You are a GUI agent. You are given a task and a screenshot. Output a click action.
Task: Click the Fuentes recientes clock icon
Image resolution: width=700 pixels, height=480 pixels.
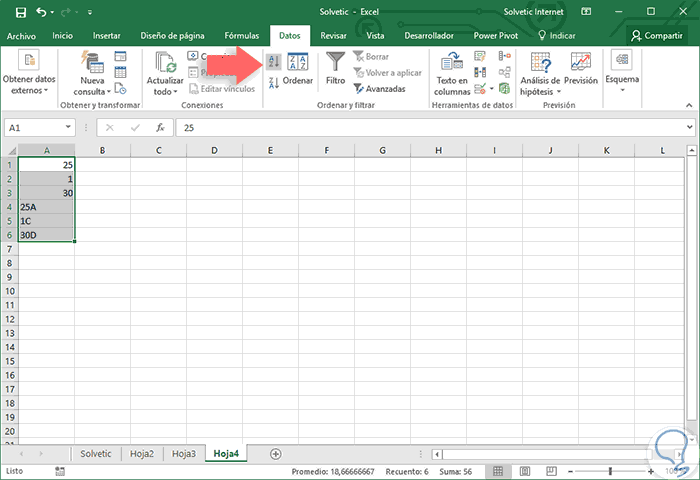click(121, 88)
